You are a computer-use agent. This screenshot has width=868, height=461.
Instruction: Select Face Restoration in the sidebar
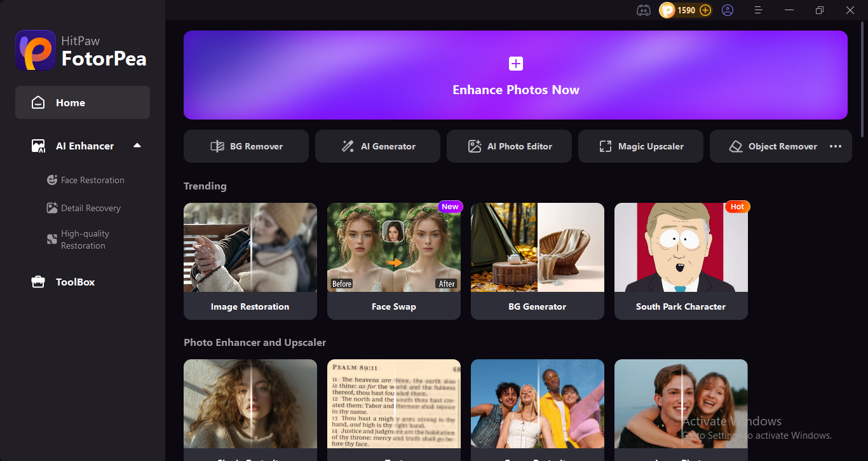[x=92, y=180]
